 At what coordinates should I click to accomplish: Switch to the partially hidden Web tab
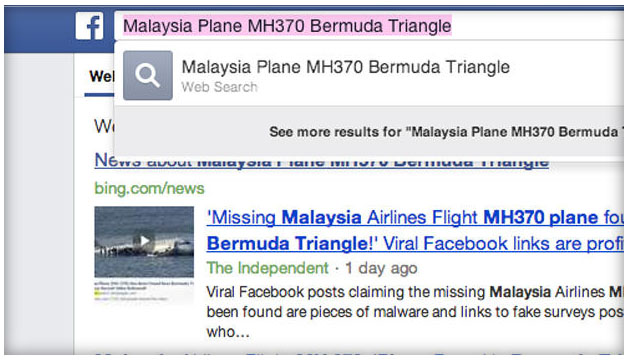pyautogui.click(x=101, y=76)
